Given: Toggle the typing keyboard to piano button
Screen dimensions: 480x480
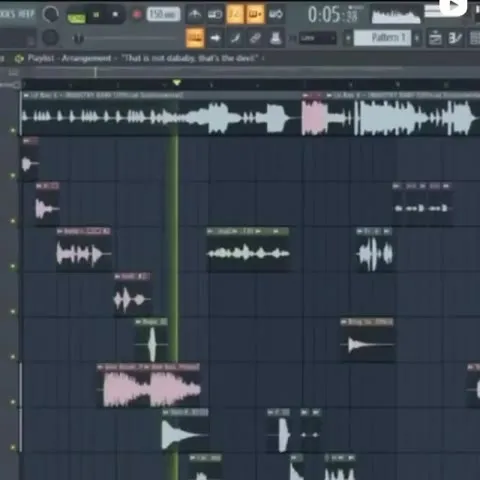Looking at the screenshot, I should pyautogui.click(x=195, y=38).
